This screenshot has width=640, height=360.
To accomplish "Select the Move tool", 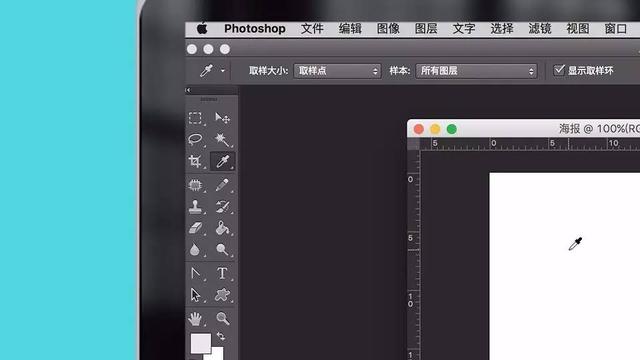I will point(222,118).
